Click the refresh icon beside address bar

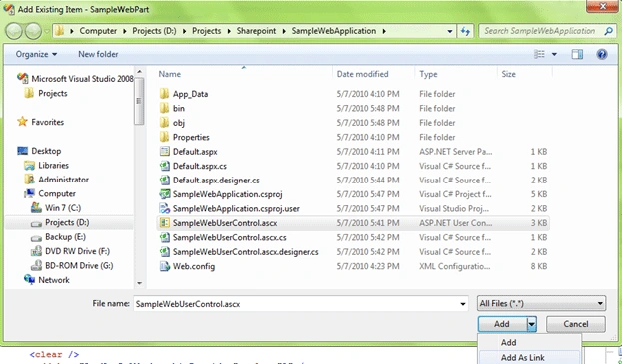465,31
